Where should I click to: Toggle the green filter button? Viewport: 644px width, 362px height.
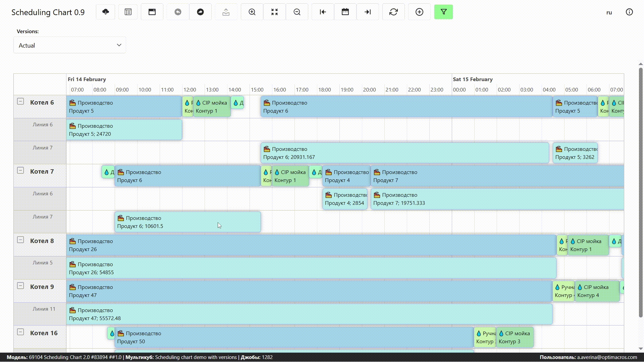point(443,12)
